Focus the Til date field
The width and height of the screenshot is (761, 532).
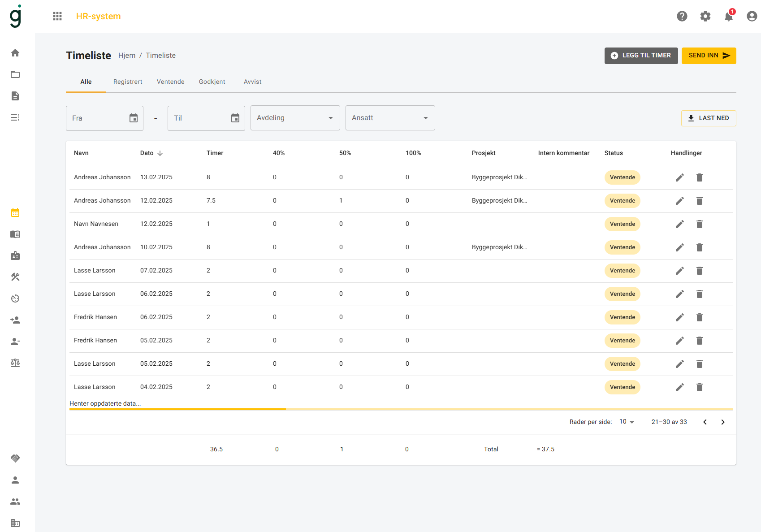click(x=206, y=118)
